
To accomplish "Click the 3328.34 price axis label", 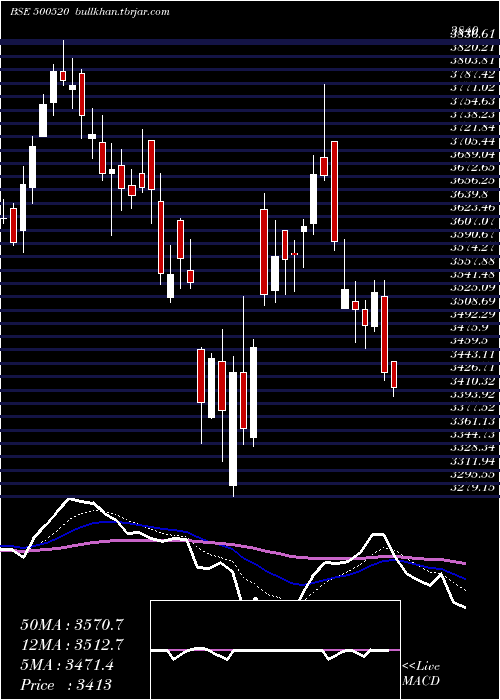I will [x=472, y=448].
